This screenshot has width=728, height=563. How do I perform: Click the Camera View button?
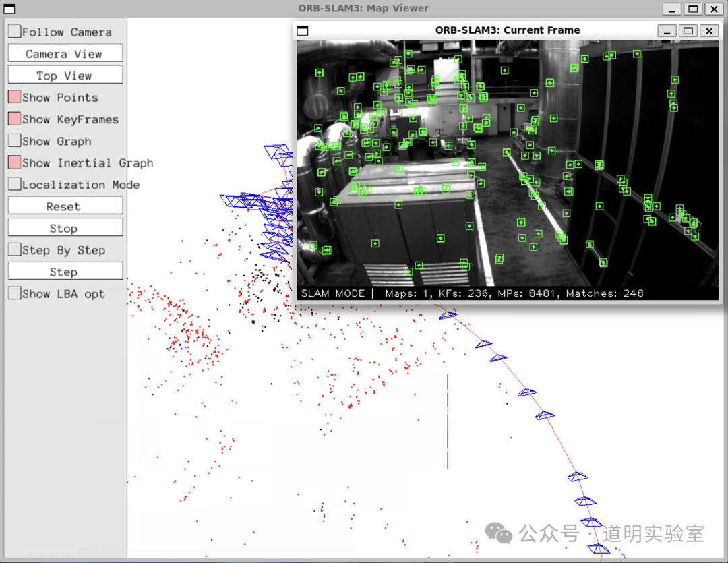(65, 53)
